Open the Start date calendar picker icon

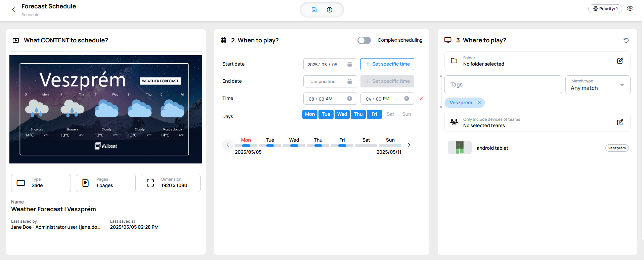349,64
